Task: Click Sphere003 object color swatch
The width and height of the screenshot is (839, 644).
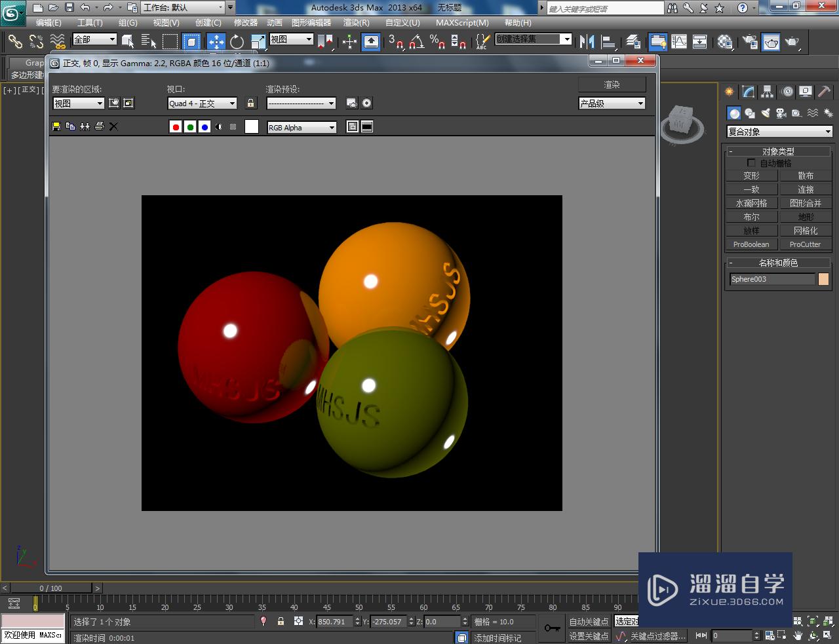Action: coord(824,279)
